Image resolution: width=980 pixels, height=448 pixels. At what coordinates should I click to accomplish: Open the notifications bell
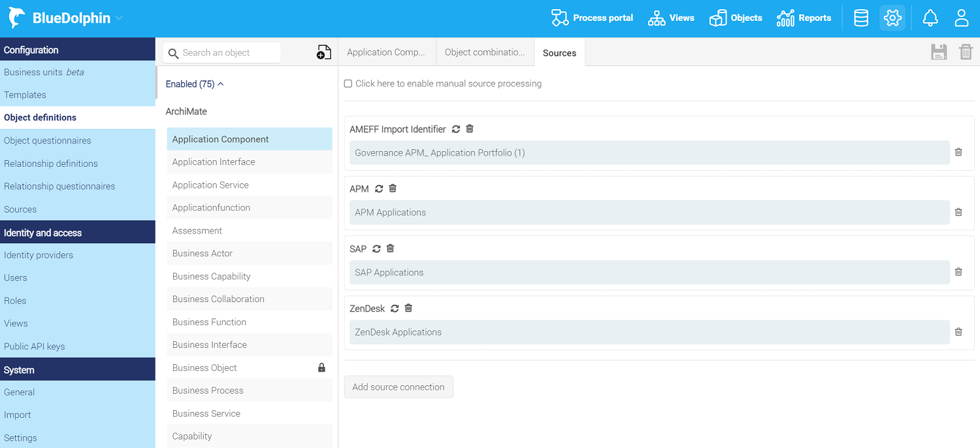click(x=930, y=18)
